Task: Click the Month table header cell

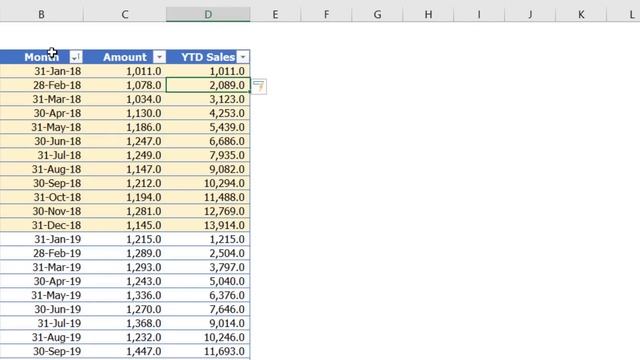Action: [x=41, y=57]
